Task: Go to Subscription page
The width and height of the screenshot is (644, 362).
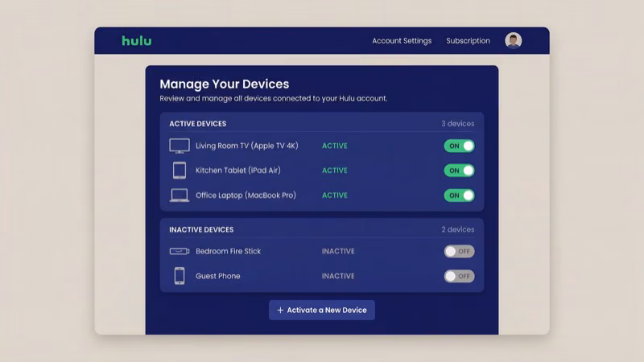Action: (x=468, y=41)
